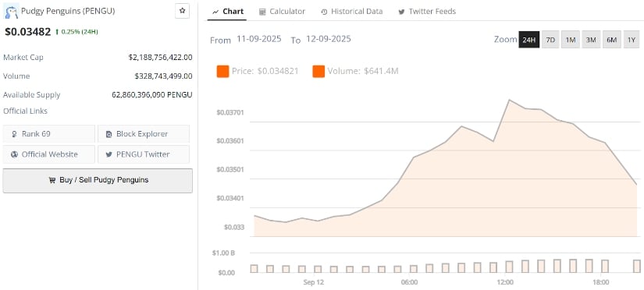Select the 1Y zoom range
Screen dimensions: 644x290
(x=632, y=40)
